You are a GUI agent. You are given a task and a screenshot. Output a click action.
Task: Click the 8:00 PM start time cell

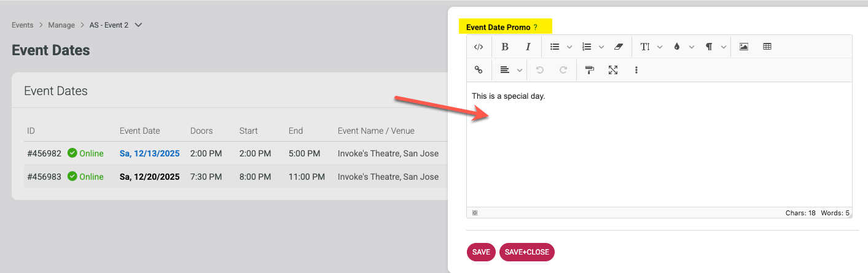[x=256, y=177]
